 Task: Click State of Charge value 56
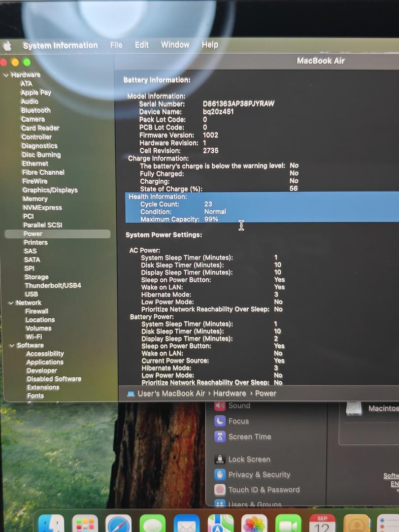coord(294,188)
